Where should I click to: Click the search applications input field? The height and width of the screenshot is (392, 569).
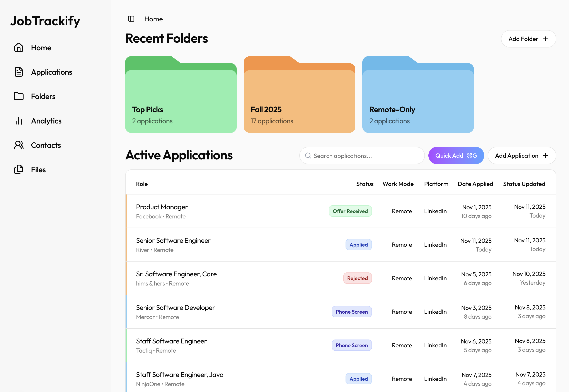tap(361, 155)
